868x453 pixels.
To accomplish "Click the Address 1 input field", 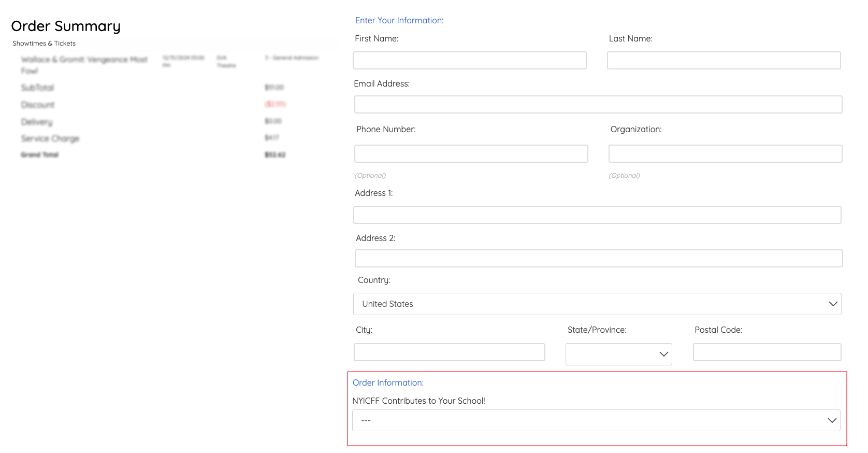I will pyautogui.click(x=597, y=215).
